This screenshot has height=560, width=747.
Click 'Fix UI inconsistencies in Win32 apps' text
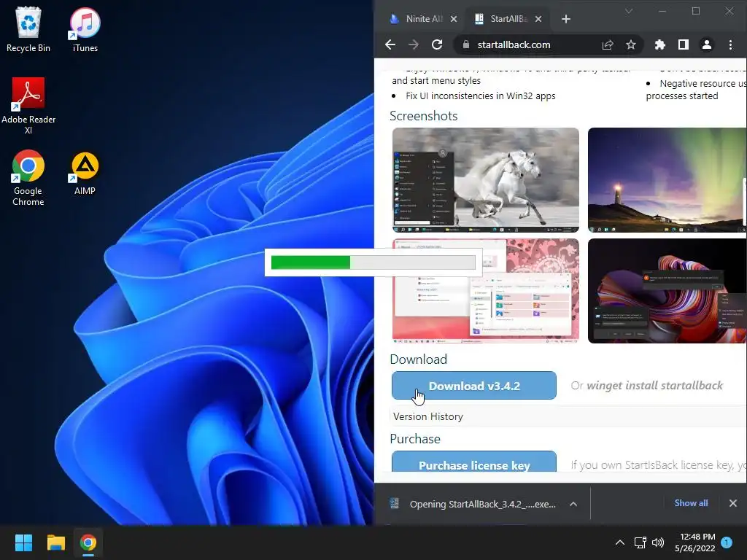point(480,96)
